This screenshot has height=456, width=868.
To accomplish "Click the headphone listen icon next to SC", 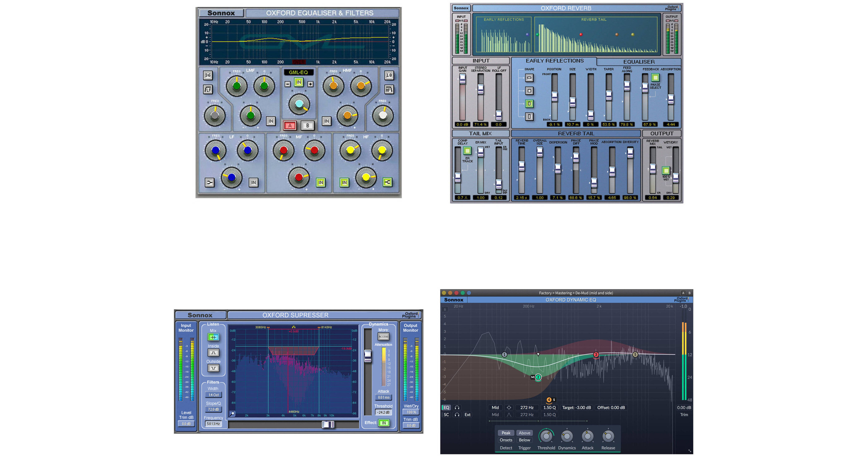I will (457, 415).
